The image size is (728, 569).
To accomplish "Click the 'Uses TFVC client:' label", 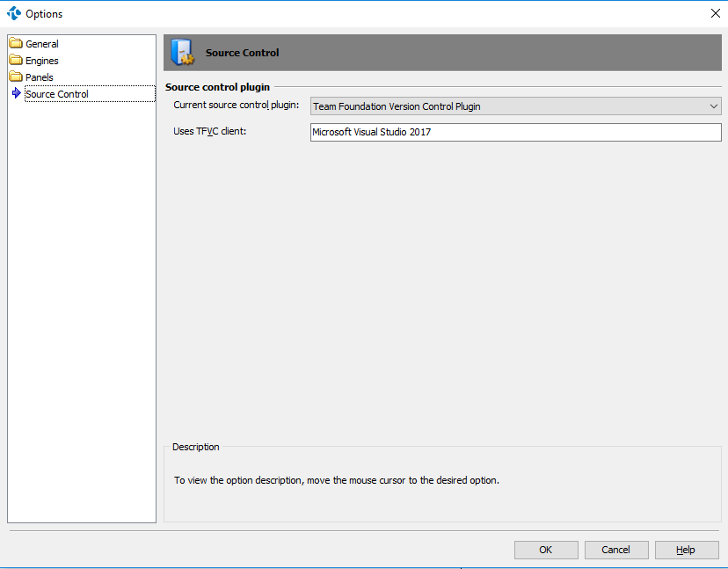I will [209, 131].
